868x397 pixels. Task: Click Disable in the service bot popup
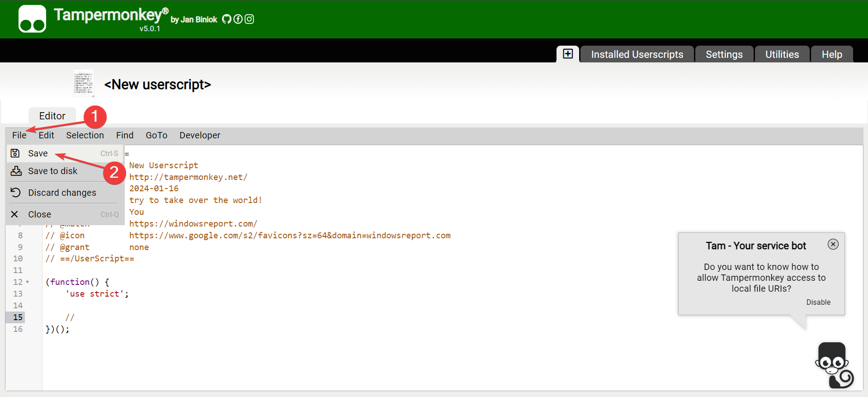click(818, 302)
